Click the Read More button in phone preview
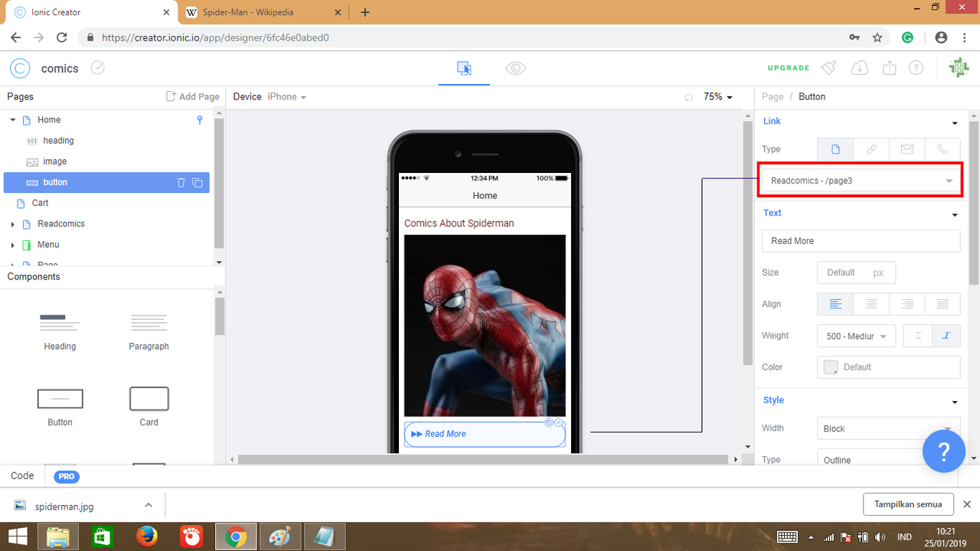This screenshot has width=980, height=551. [x=485, y=434]
